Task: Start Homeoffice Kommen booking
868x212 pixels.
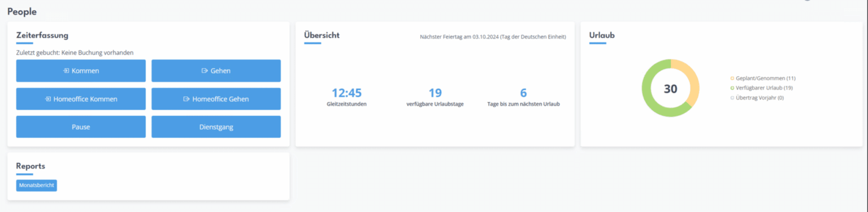Action: 81,99
